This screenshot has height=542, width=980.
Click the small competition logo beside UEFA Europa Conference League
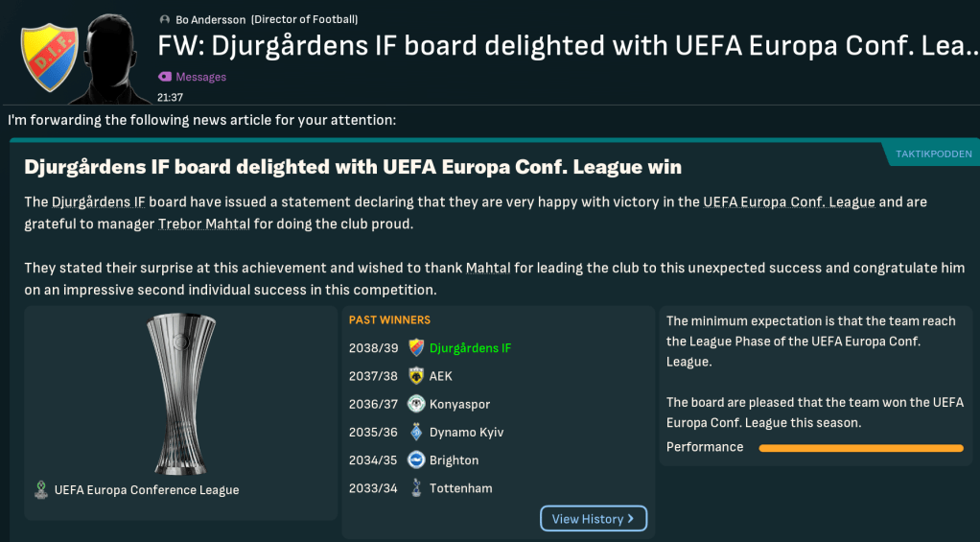tap(40, 490)
